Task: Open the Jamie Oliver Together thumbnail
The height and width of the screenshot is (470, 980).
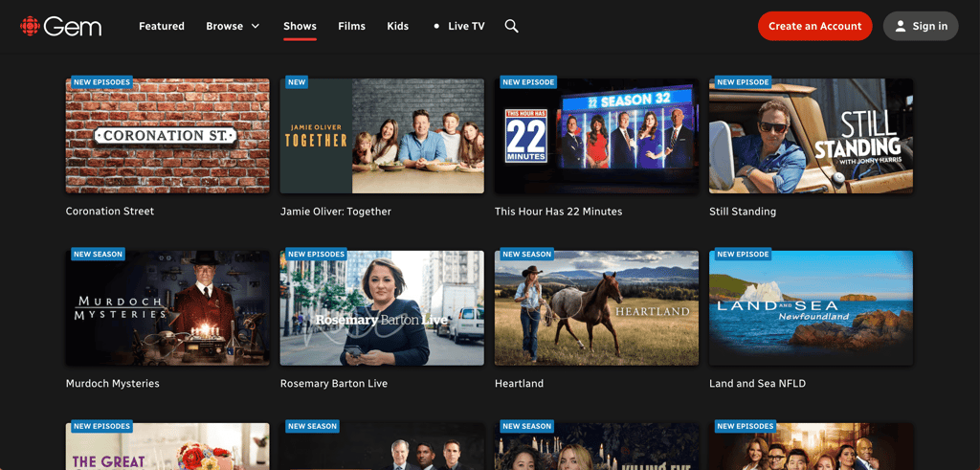Action: click(x=382, y=136)
